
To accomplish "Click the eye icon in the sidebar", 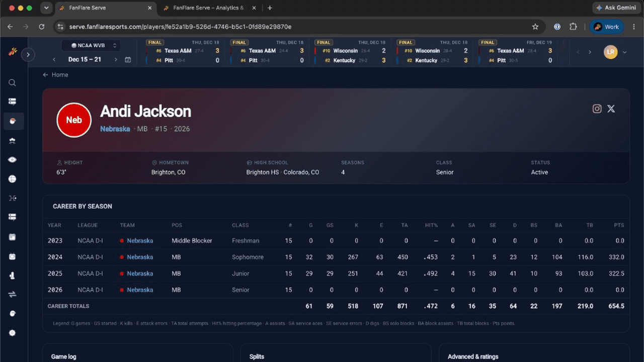I will tap(13, 160).
